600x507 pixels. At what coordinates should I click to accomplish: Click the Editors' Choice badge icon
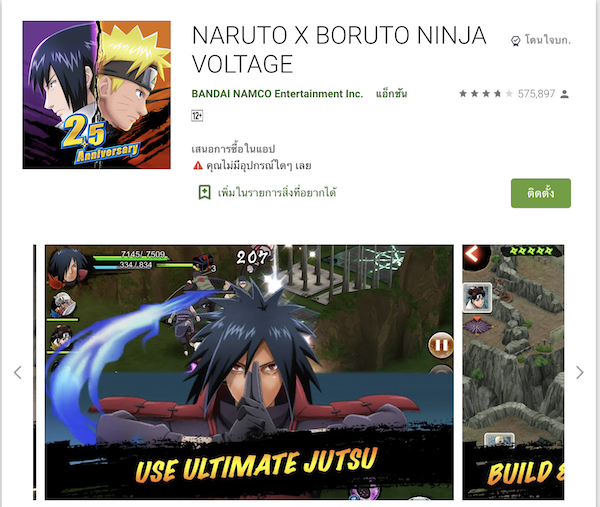tap(515, 41)
